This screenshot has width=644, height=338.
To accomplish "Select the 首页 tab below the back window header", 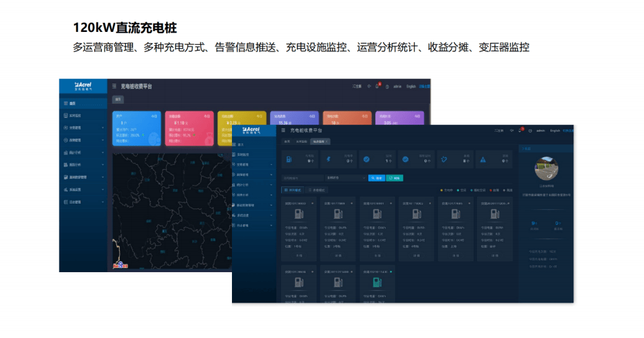I will click(x=118, y=99).
